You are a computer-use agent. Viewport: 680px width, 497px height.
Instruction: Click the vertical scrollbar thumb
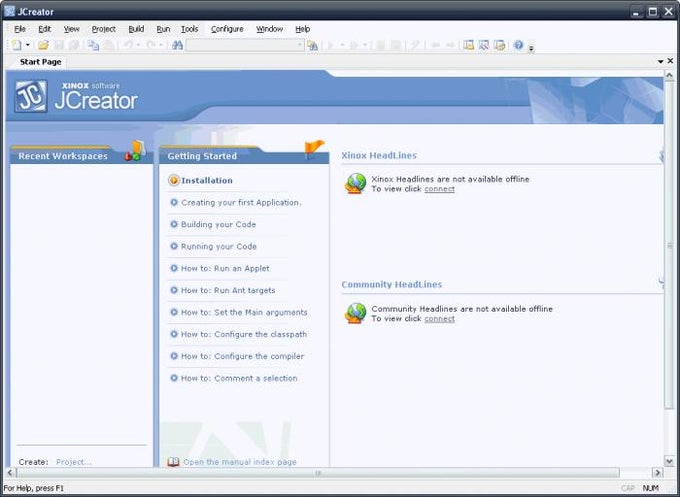[x=669, y=245]
